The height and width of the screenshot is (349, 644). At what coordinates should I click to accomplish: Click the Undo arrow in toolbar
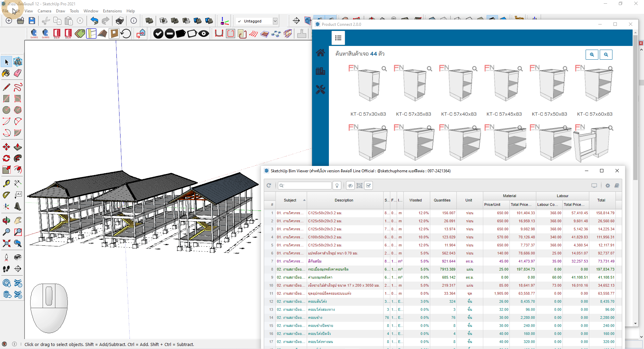(x=94, y=21)
